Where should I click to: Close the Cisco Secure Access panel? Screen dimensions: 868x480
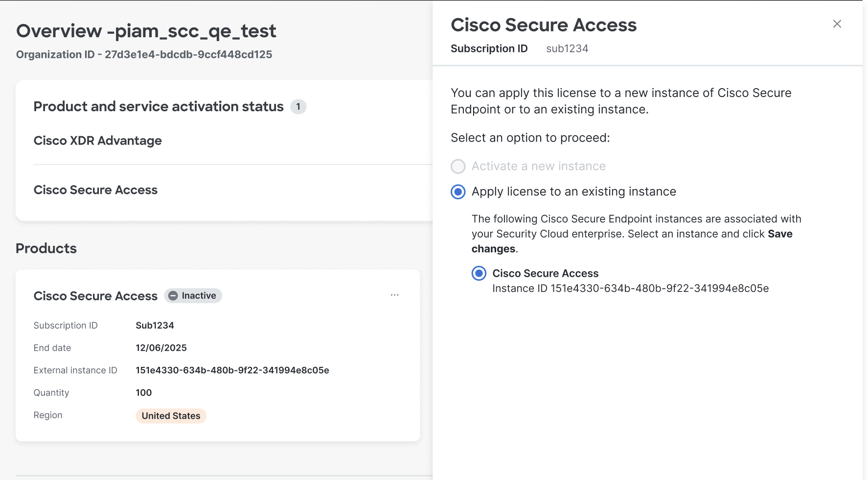coord(837,24)
